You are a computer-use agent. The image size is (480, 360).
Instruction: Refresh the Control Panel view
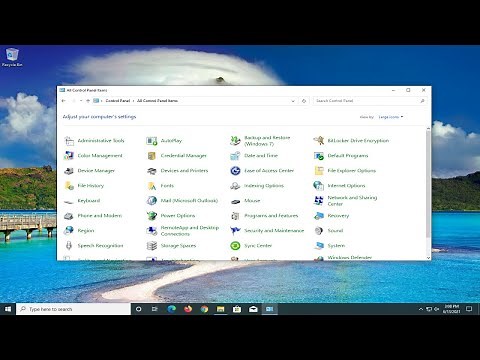coord(304,101)
